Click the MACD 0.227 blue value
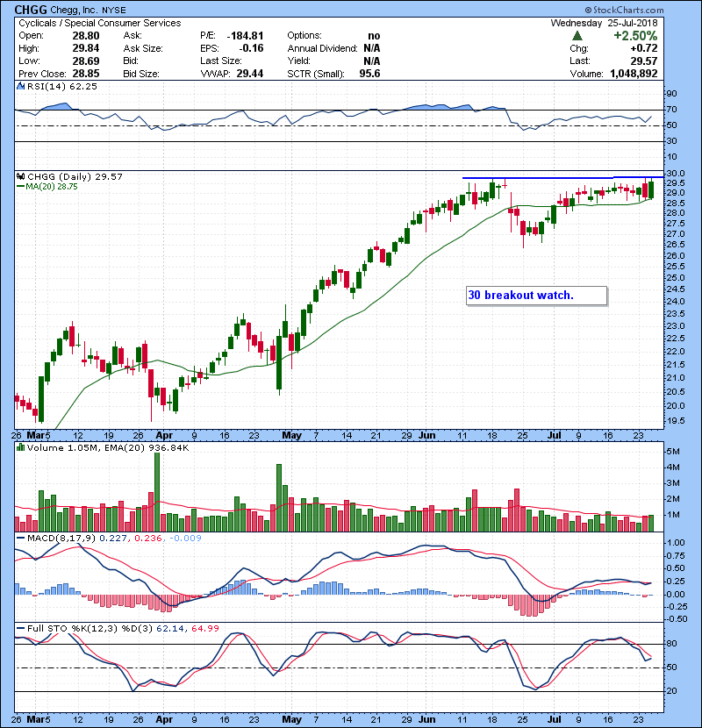The image size is (702, 728). point(113,539)
